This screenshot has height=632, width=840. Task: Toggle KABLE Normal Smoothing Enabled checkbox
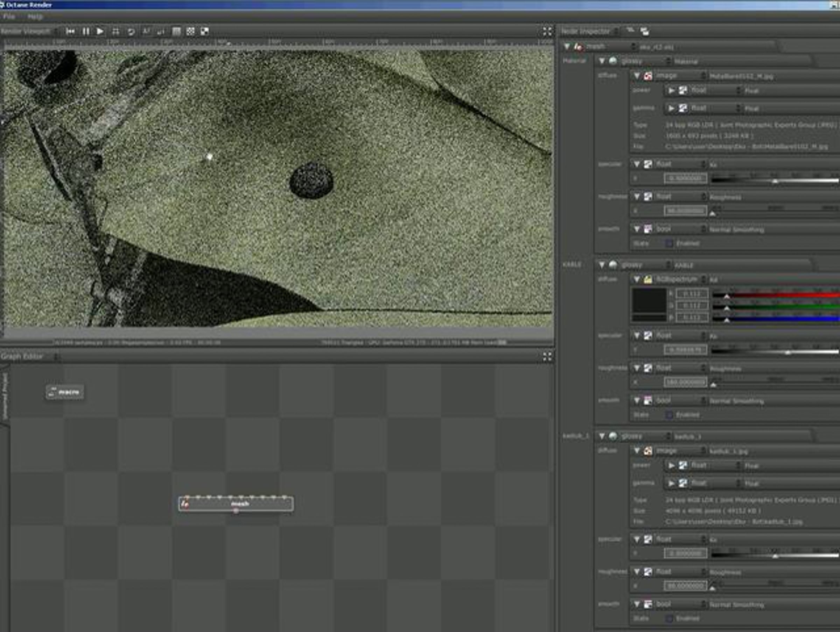click(x=670, y=415)
